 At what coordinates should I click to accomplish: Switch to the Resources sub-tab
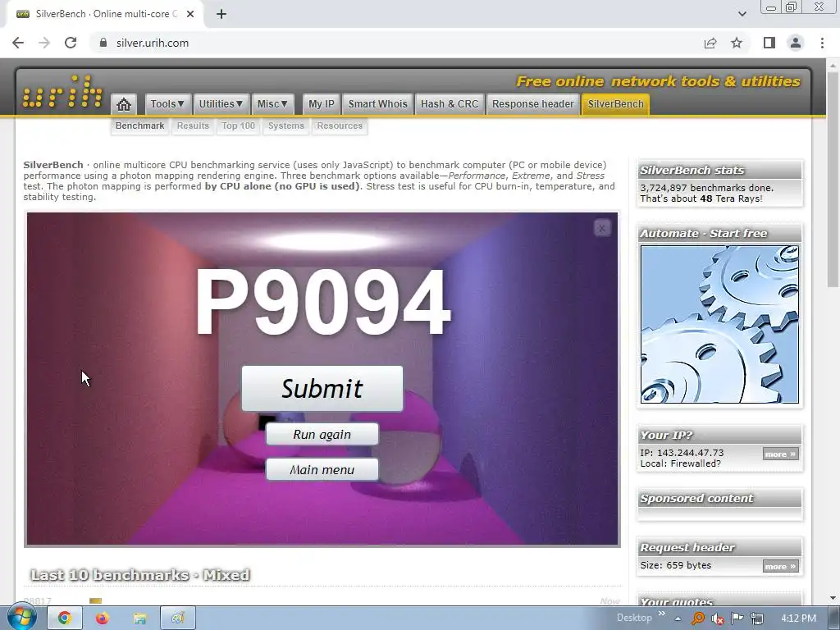click(340, 126)
